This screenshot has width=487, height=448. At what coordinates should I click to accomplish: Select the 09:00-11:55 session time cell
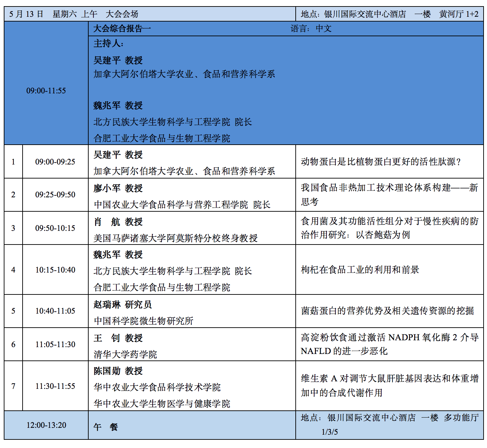(46, 91)
